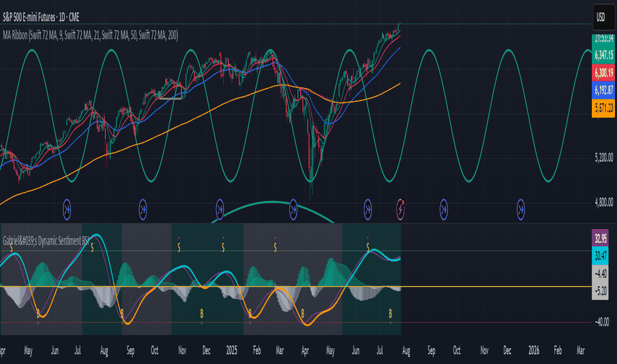Image resolution: width=617 pixels, height=364 pixels.
Task: Click the Feb 2026 time axis label
Action: (557, 350)
